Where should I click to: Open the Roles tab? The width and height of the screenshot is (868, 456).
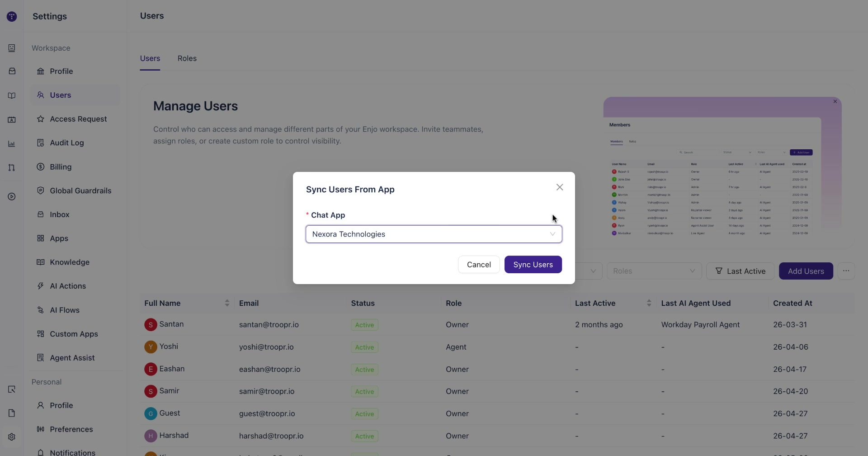pos(187,58)
